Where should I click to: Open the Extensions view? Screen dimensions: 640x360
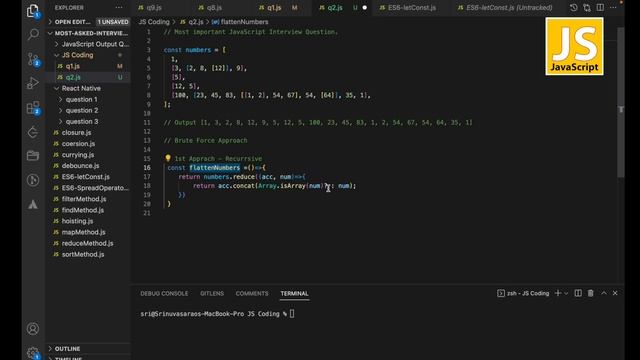click(x=33, y=108)
